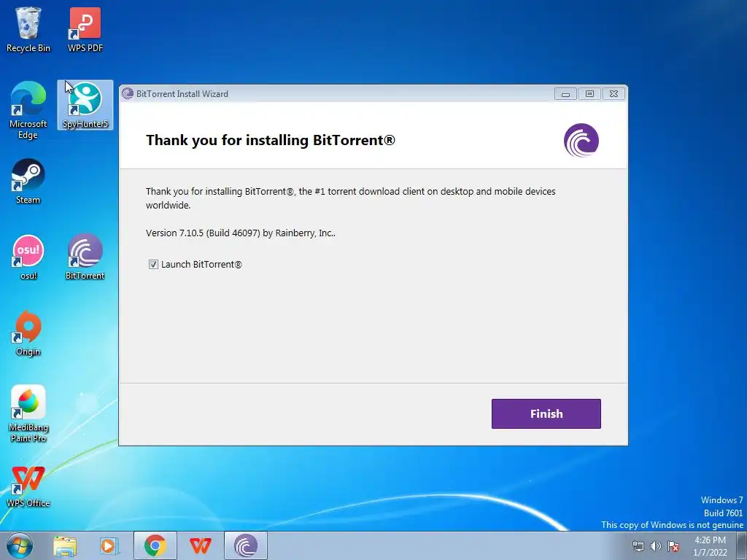Switch to Google Chrome in the taskbar

pos(155,545)
